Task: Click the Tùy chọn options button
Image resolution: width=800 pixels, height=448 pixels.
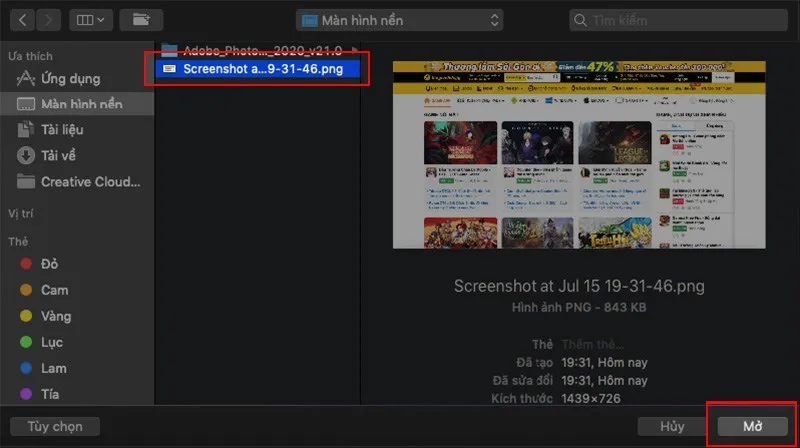Action: pyautogui.click(x=55, y=426)
